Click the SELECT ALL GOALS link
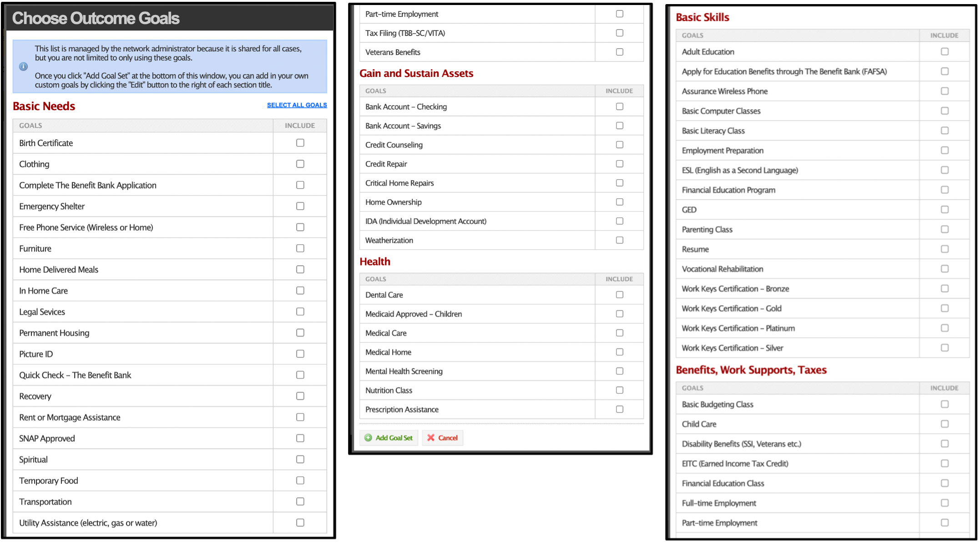Image resolution: width=980 pixels, height=544 pixels. (x=297, y=105)
